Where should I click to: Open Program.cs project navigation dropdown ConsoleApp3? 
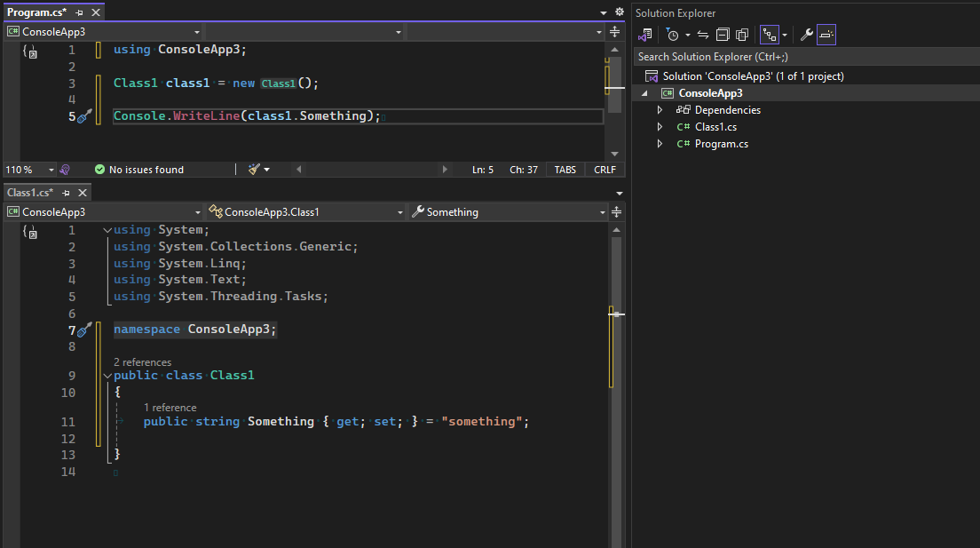[x=104, y=32]
